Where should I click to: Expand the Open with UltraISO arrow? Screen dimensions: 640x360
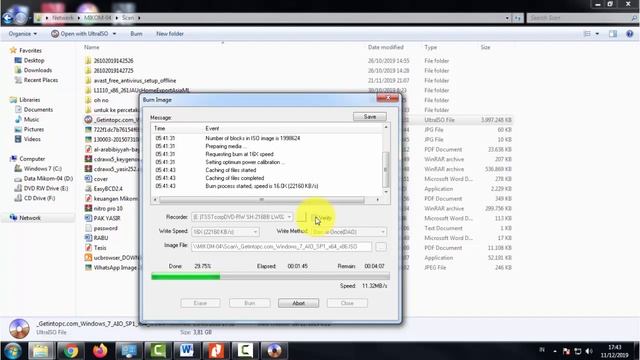[x=114, y=34]
